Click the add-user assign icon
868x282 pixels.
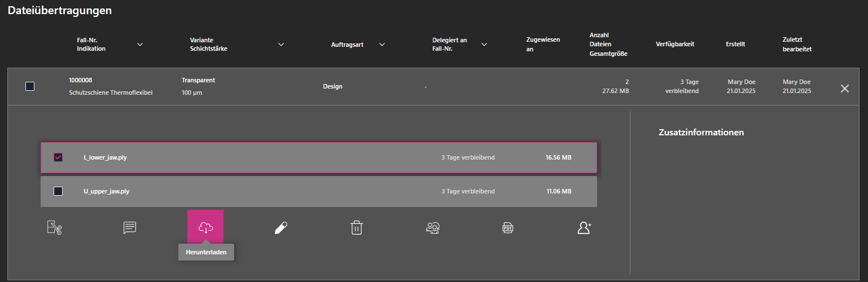[584, 227]
